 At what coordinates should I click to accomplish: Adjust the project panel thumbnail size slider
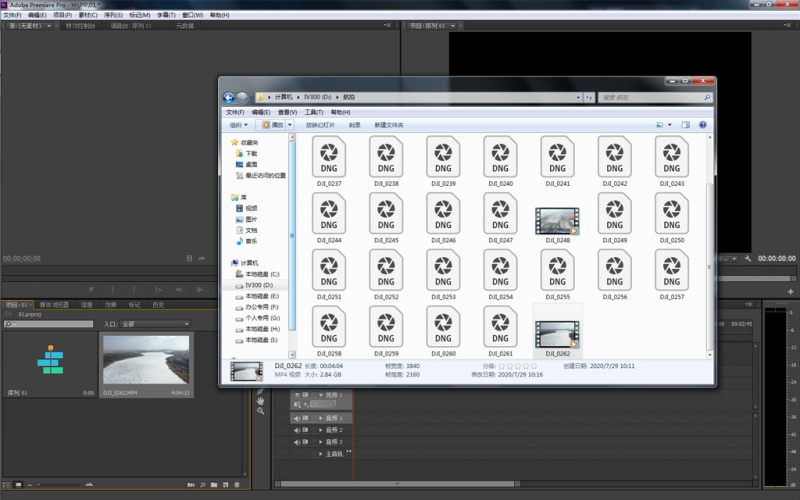click(x=59, y=485)
